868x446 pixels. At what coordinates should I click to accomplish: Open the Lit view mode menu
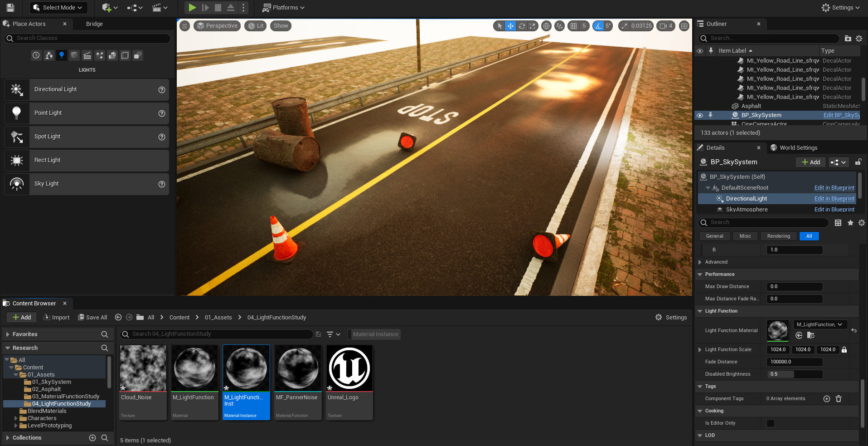tap(256, 26)
